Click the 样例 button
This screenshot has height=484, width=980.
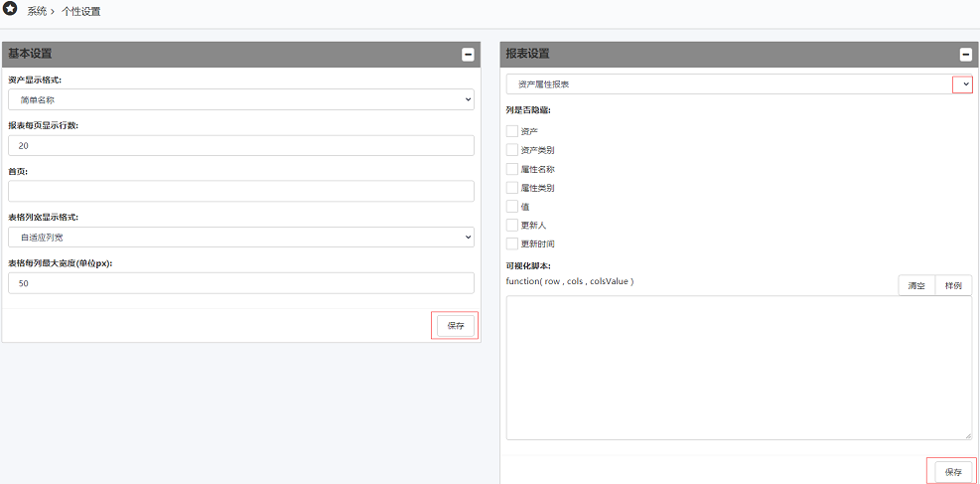pos(953,285)
